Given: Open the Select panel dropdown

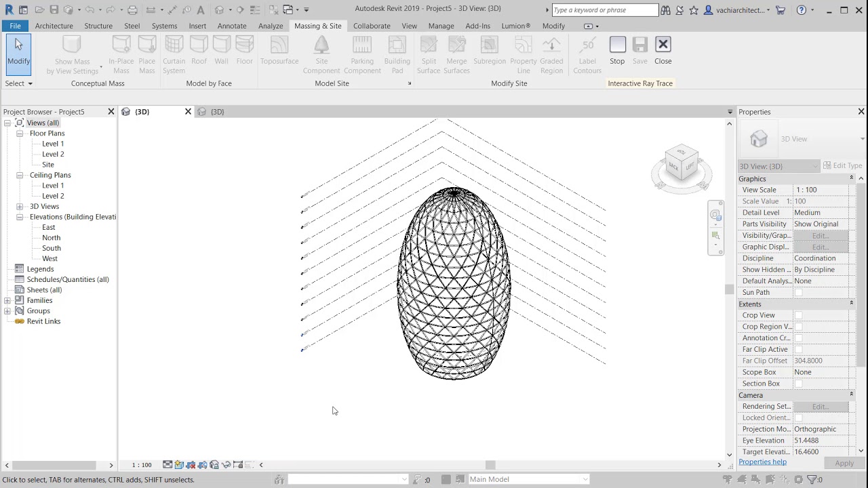Looking at the screenshot, I should (19, 83).
